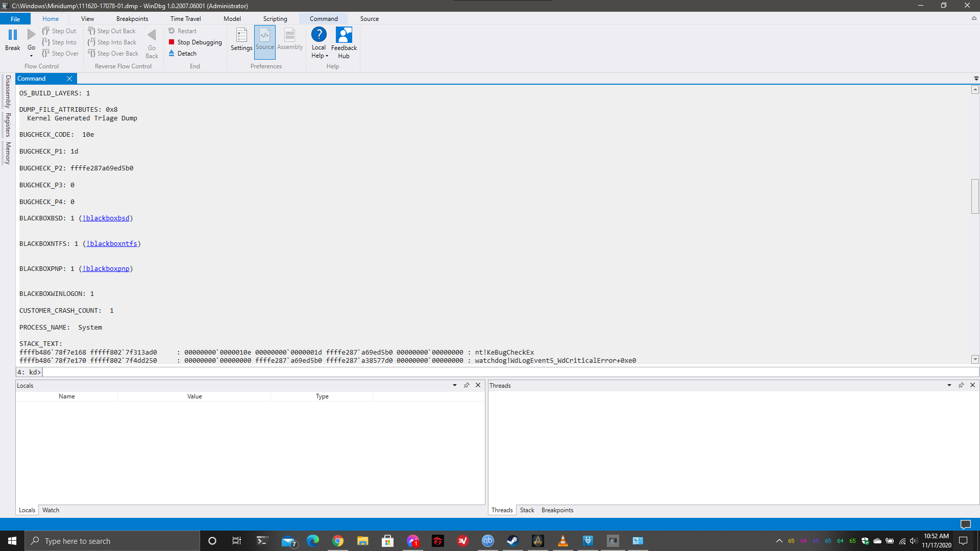Switch to the Scripting ribbon tab
The width and height of the screenshot is (980, 551).
(275, 19)
